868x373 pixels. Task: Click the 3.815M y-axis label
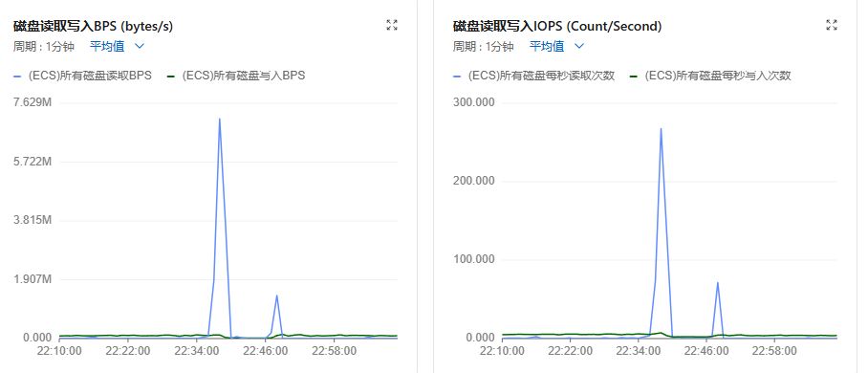tap(33, 220)
